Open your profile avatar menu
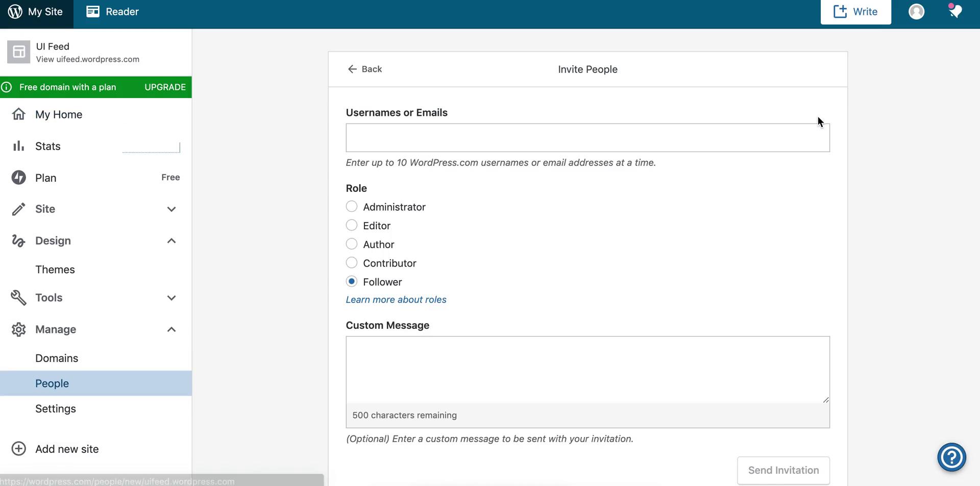 (x=916, y=11)
